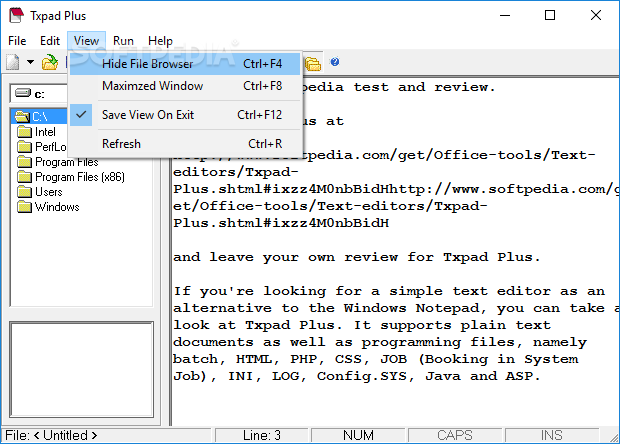Image resolution: width=620 pixels, height=444 pixels.
Task: Choose Hide File Browser from View menu
Action: 185,64
